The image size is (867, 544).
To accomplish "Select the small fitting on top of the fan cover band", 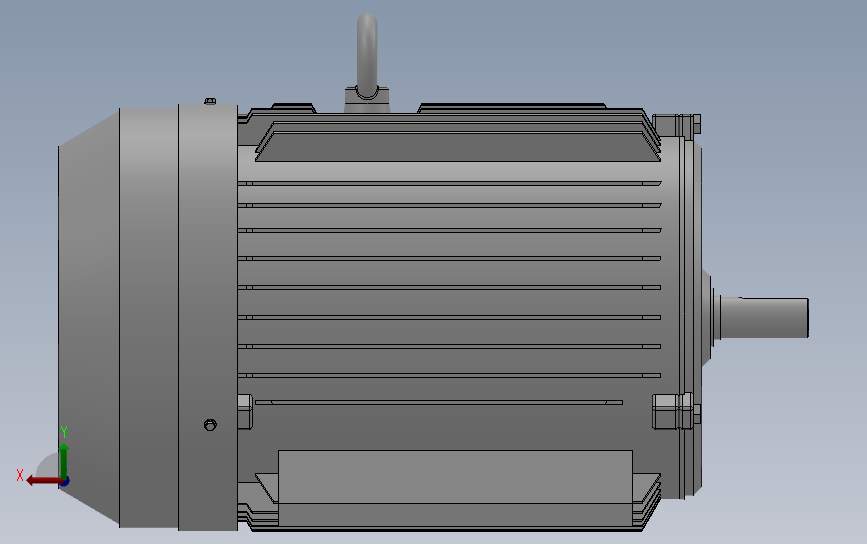I will pos(210,101).
